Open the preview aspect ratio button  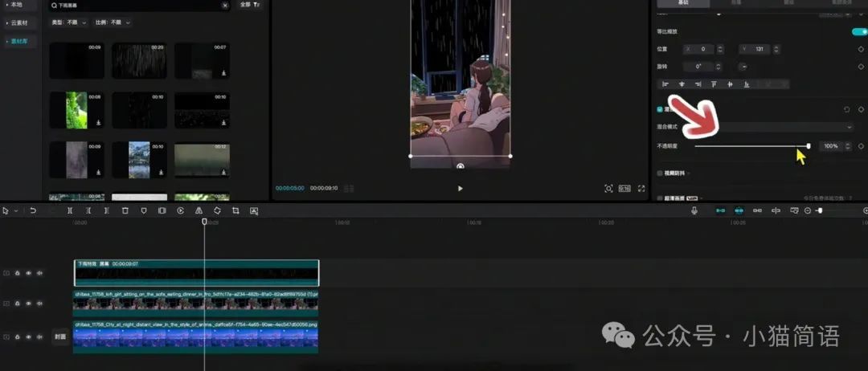click(x=624, y=189)
